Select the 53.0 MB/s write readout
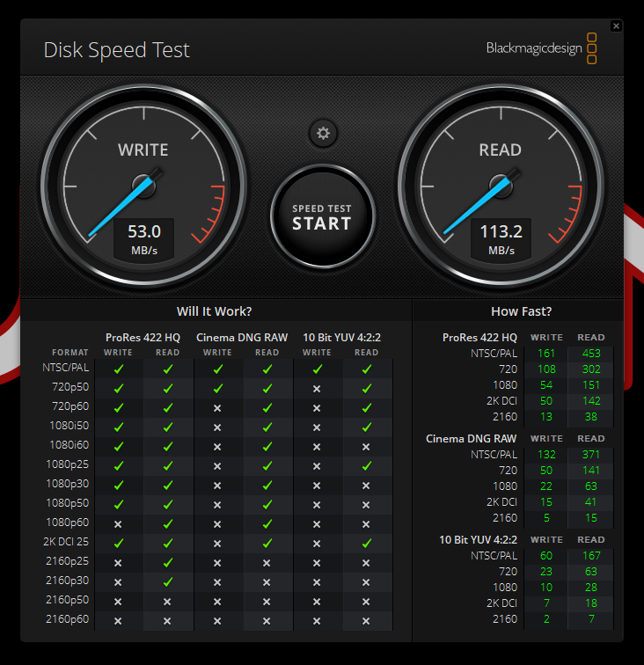 tap(143, 238)
